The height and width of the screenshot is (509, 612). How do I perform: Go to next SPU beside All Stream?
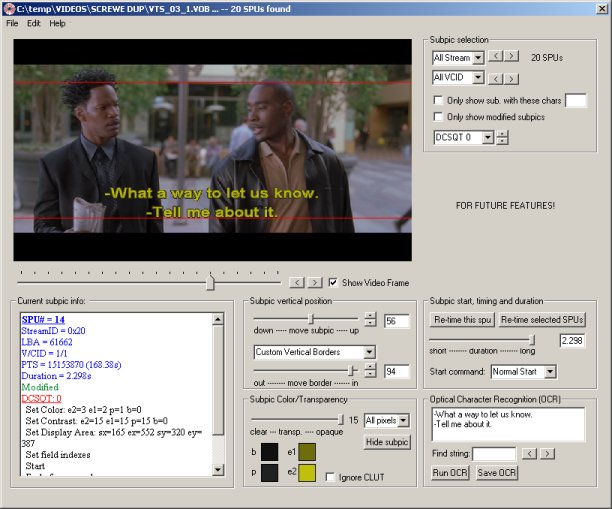[x=511, y=56]
